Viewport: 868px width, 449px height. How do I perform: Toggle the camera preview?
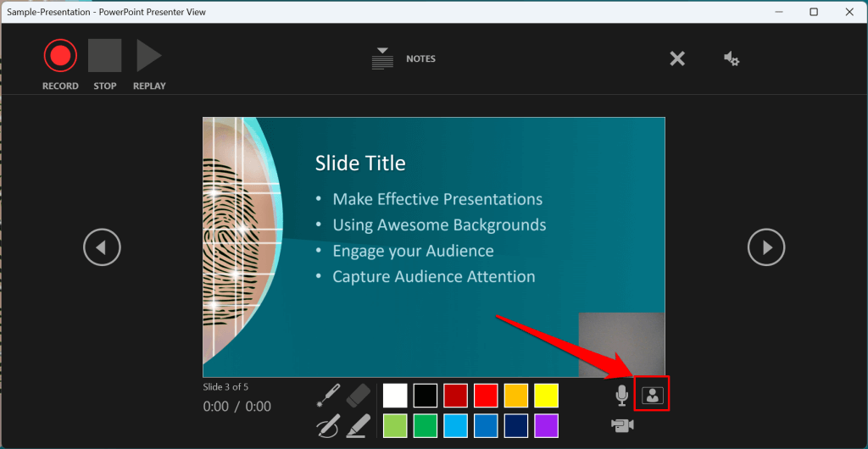[652, 395]
